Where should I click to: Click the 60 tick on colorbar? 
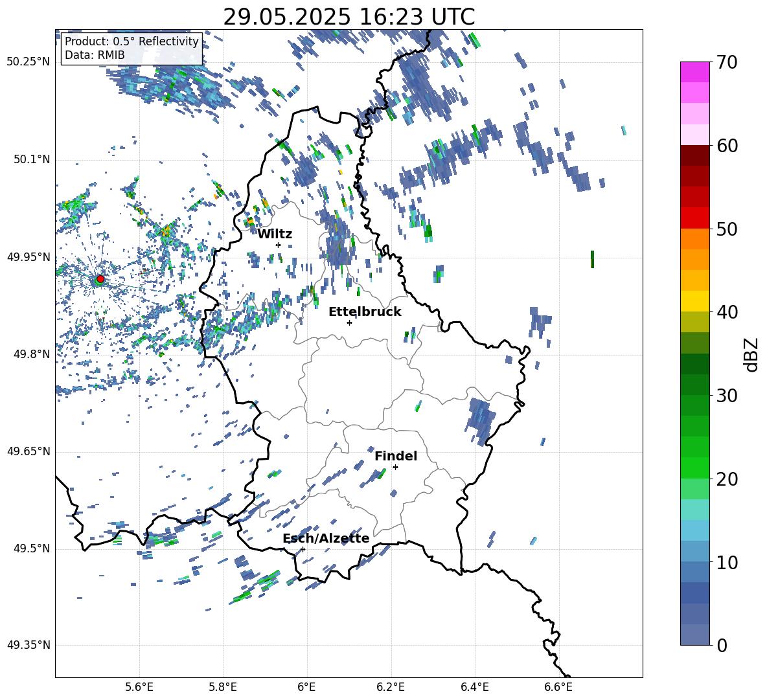(x=727, y=146)
